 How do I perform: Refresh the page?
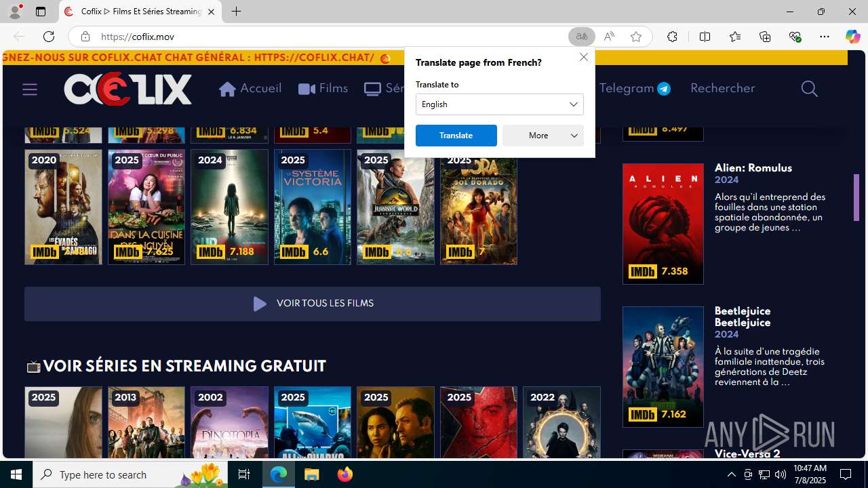[49, 37]
